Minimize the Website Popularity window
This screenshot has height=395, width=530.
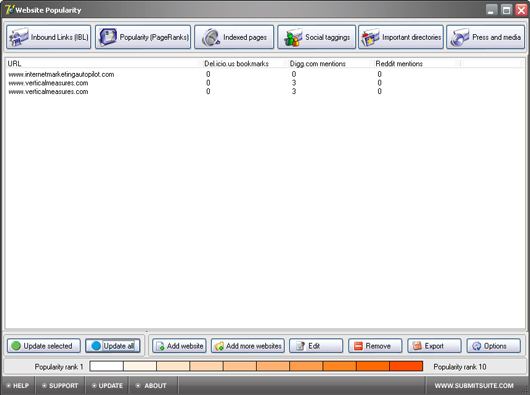click(491, 10)
